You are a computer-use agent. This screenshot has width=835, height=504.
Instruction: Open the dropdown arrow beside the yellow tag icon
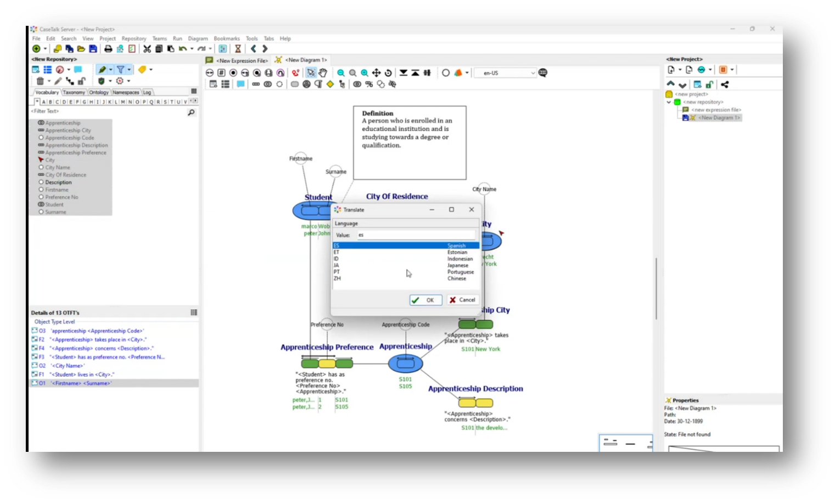pos(151,70)
